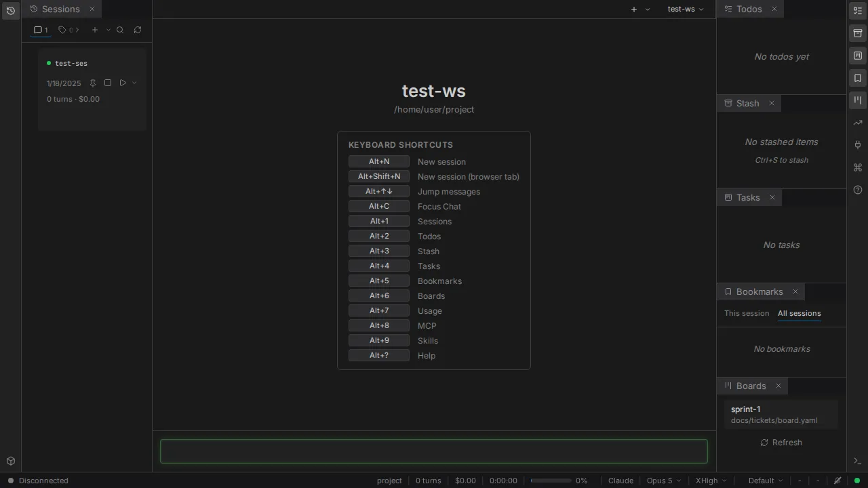Open the sprint-1 board

(x=781, y=414)
